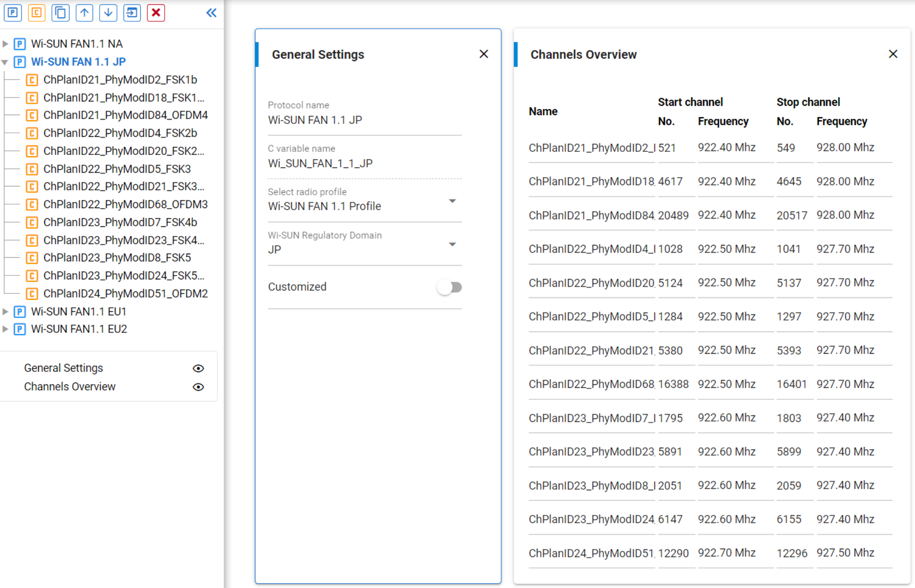
Task: Click the C icon of ChPlanID21_PhyModID2_FSK1b
Action: [x=32, y=80]
